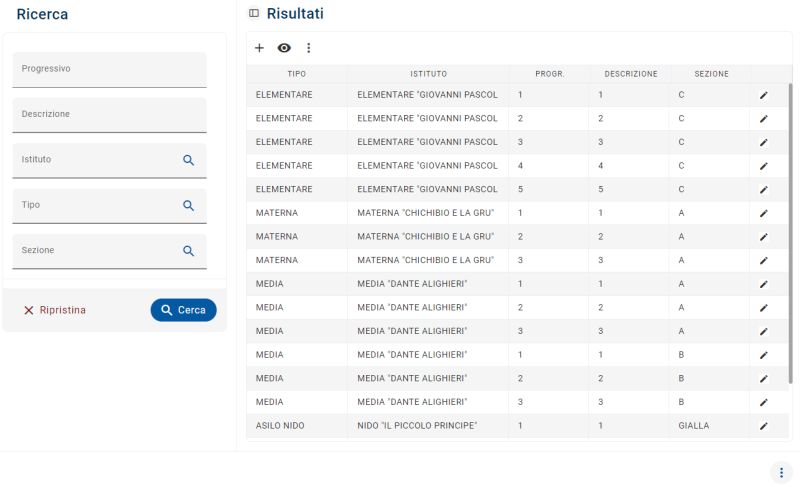Open the three-dot menu in results toolbar
Viewport: 800px width, 487px height.
308,48
